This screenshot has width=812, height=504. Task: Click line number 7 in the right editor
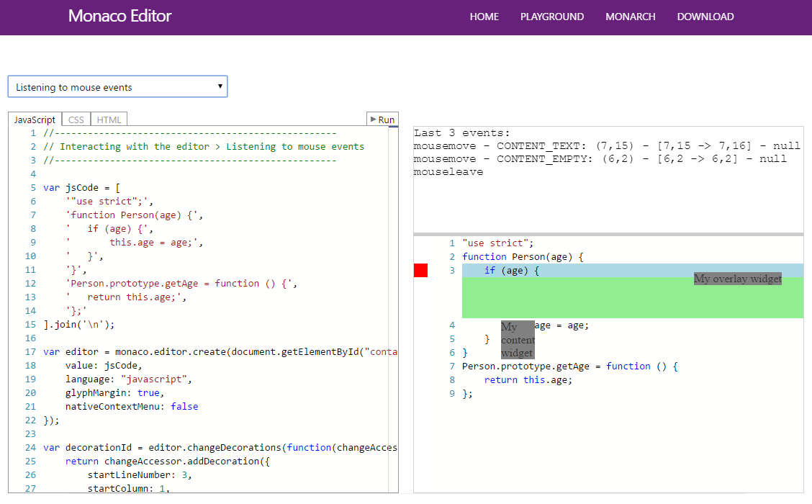452,366
